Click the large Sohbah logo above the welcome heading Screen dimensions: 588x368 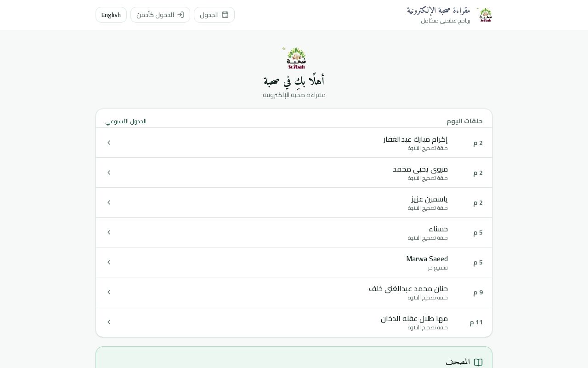[x=294, y=58]
